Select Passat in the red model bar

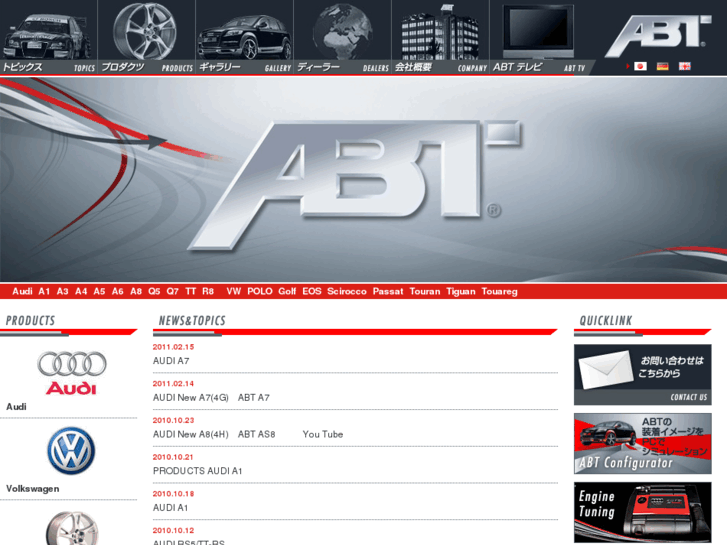coord(388,291)
